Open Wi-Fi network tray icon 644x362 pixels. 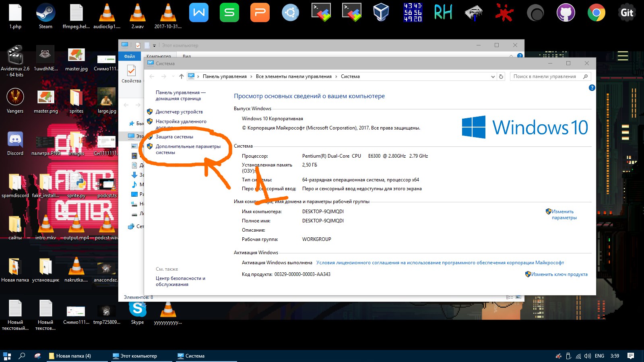pos(578,356)
